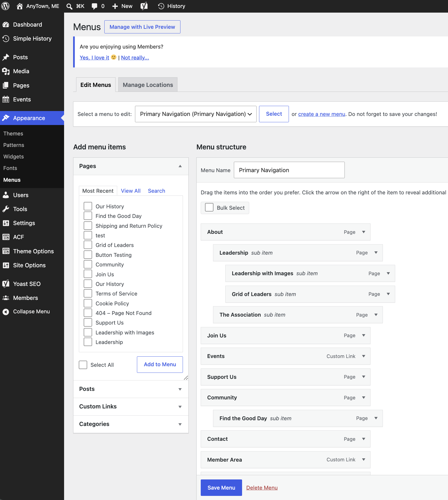This screenshot has height=500, width=448.
Task: Check the Find the Good Day page
Action: 88,216
